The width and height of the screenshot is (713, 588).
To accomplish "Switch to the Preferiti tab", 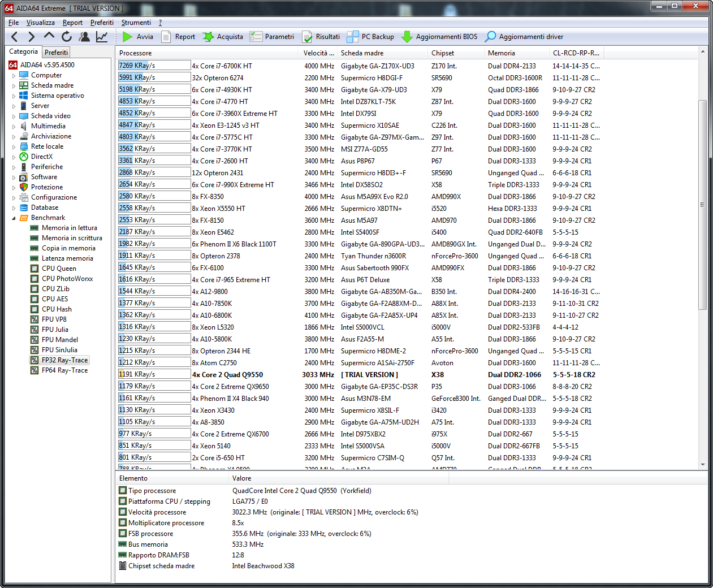I will pyautogui.click(x=56, y=52).
